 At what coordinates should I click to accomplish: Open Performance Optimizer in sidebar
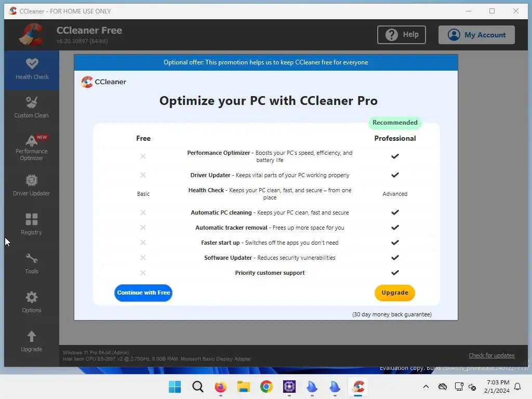pyautogui.click(x=32, y=148)
